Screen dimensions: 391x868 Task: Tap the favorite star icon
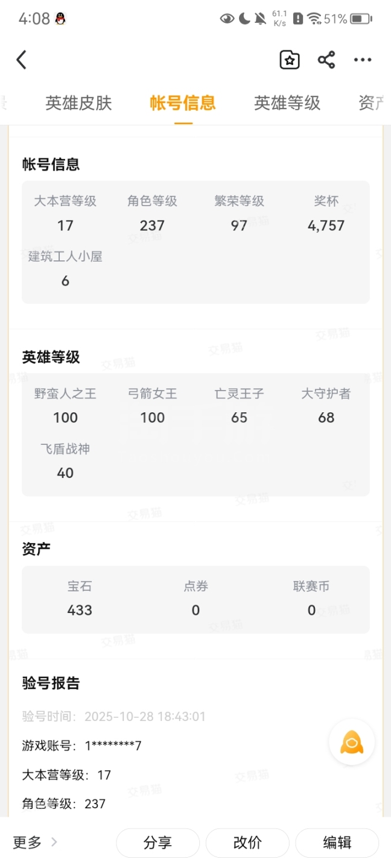tap(290, 60)
